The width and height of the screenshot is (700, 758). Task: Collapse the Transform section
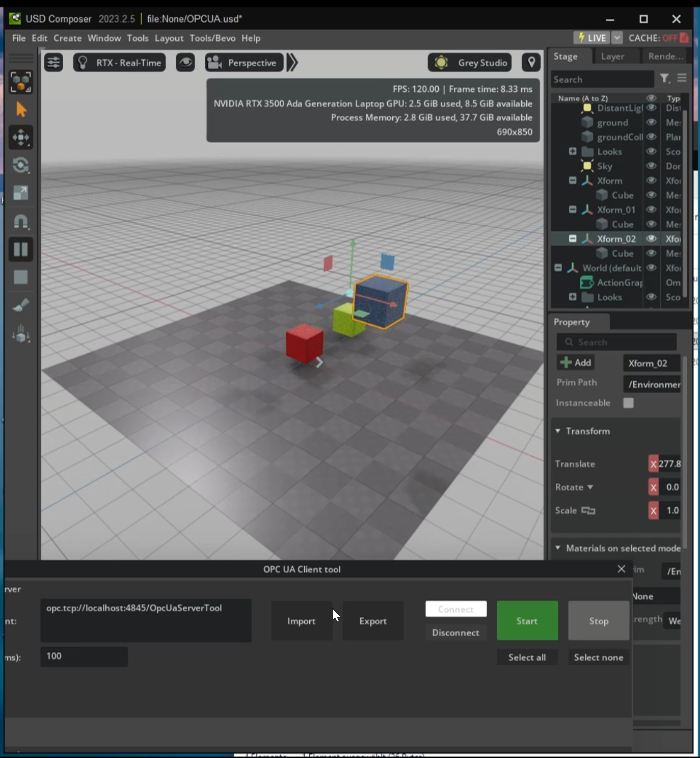pos(558,431)
